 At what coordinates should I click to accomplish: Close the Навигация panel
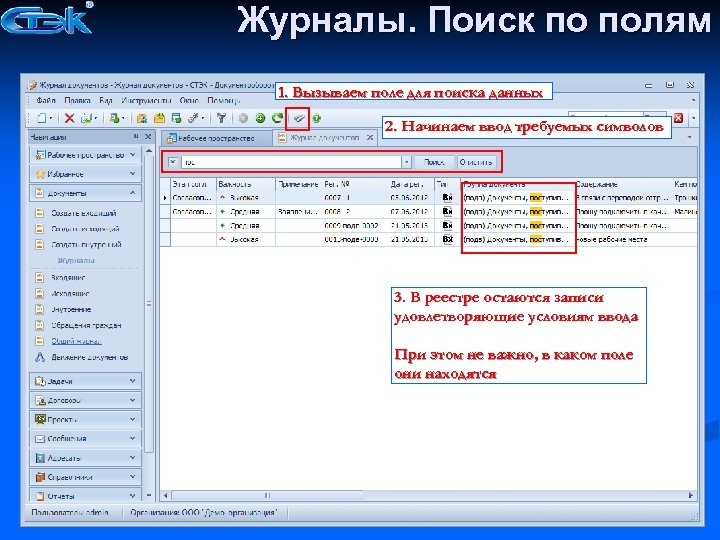(148, 136)
